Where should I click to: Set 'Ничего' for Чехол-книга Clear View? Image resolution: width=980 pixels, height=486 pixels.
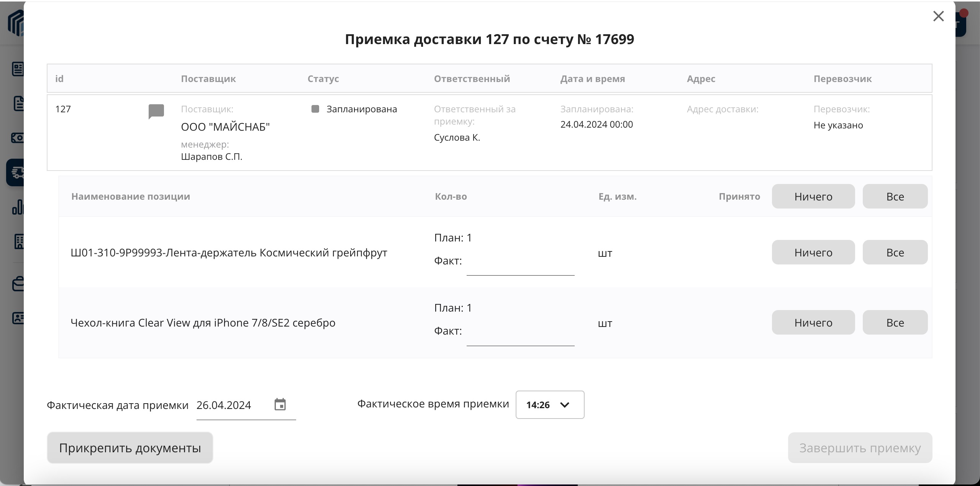click(x=813, y=322)
